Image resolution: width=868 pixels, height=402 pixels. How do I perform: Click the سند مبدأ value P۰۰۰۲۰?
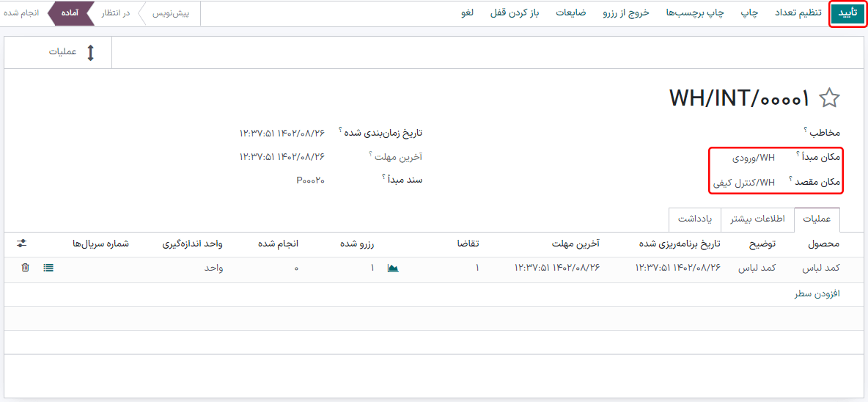(x=310, y=180)
